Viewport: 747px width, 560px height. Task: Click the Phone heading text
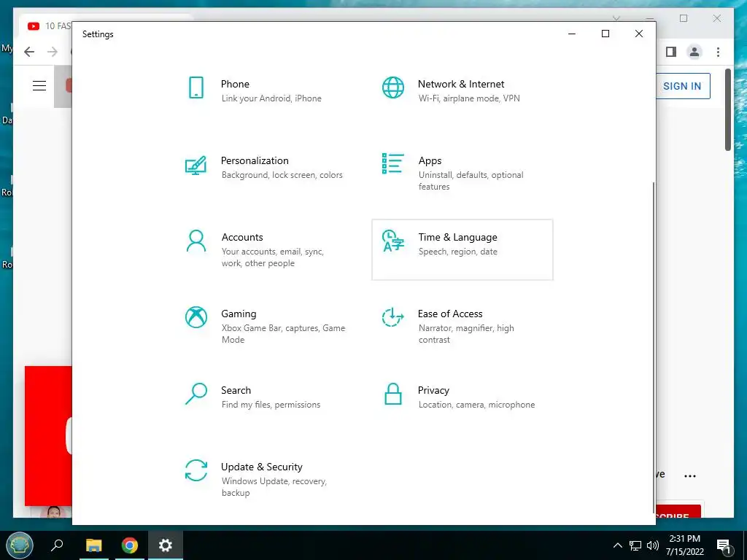click(x=235, y=84)
